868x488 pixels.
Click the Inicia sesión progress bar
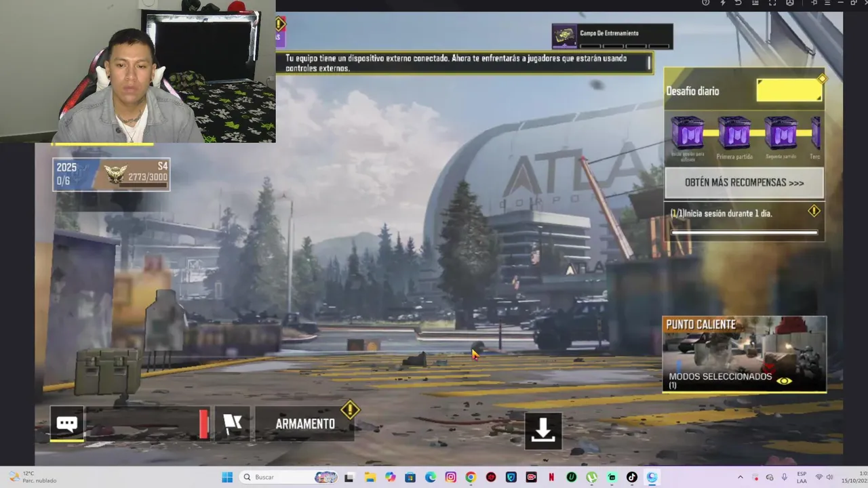pos(744,232)
